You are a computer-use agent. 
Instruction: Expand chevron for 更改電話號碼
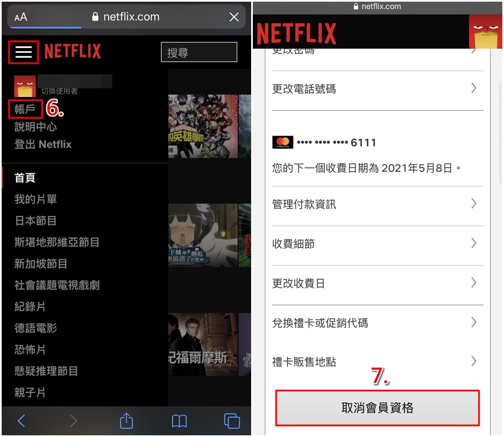point(474,88)
